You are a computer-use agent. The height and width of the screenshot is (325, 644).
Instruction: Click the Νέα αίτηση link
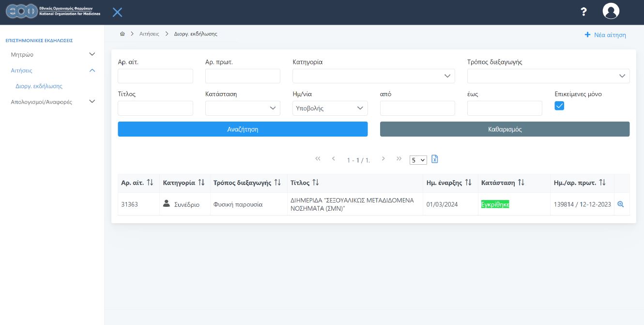tap(605, 35)
